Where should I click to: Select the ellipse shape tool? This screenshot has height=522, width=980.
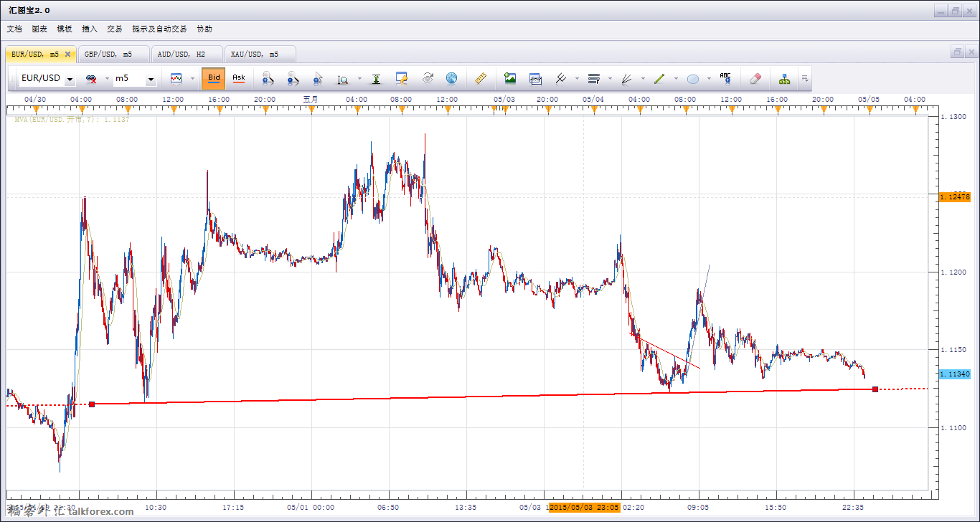tap(692, 78)
